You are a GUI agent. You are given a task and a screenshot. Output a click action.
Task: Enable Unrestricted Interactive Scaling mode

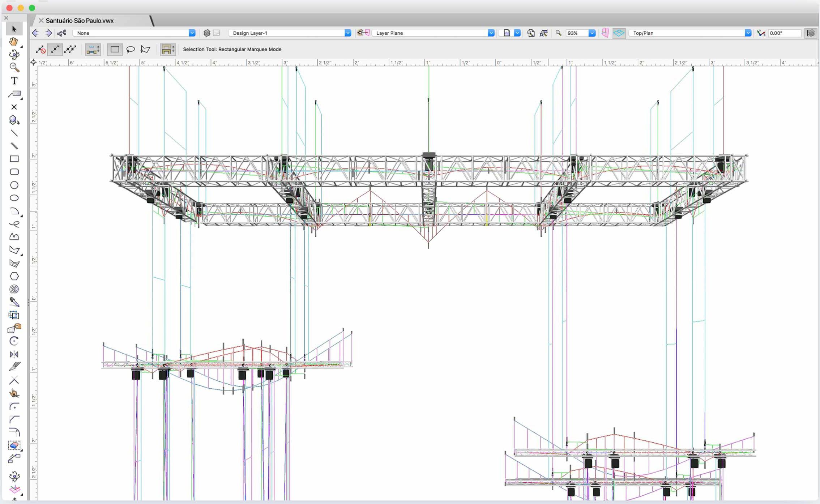[x=70, y=50]
